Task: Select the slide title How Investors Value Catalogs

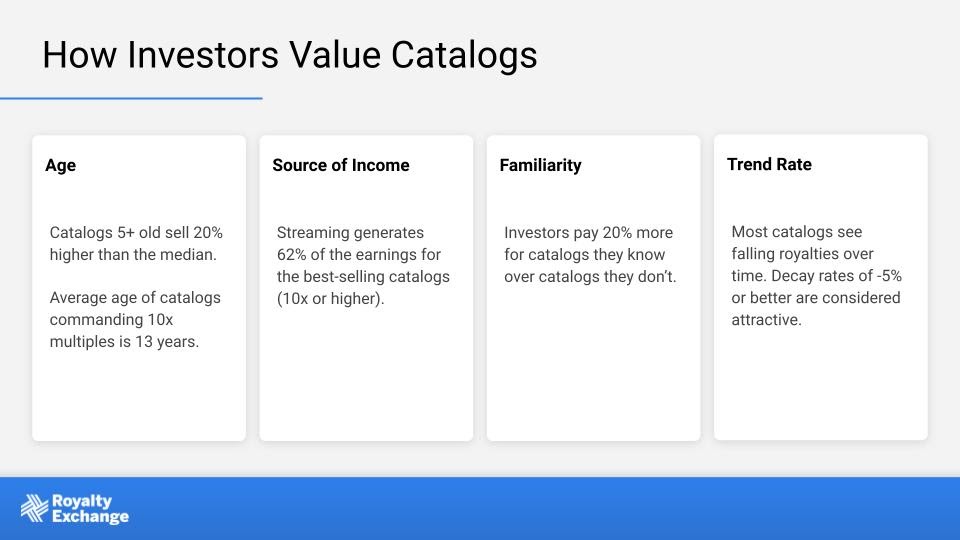Action: [290, 55]
